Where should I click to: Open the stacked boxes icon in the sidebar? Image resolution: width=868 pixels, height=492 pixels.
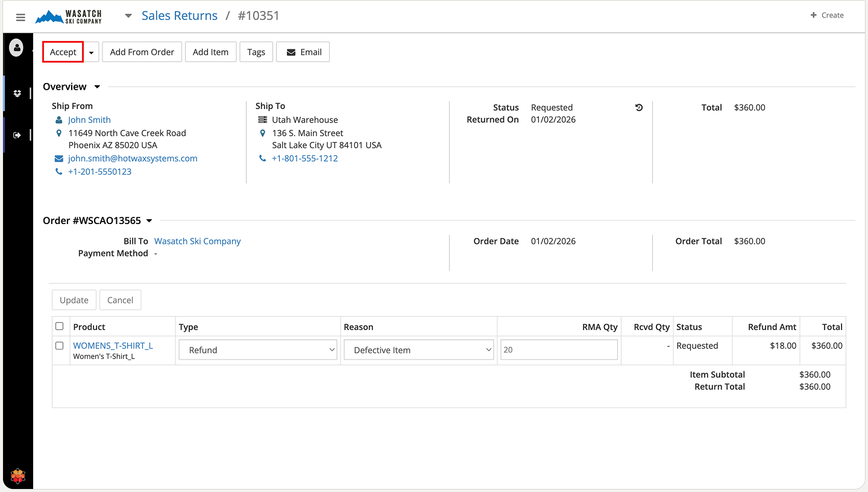pos(17,93)
